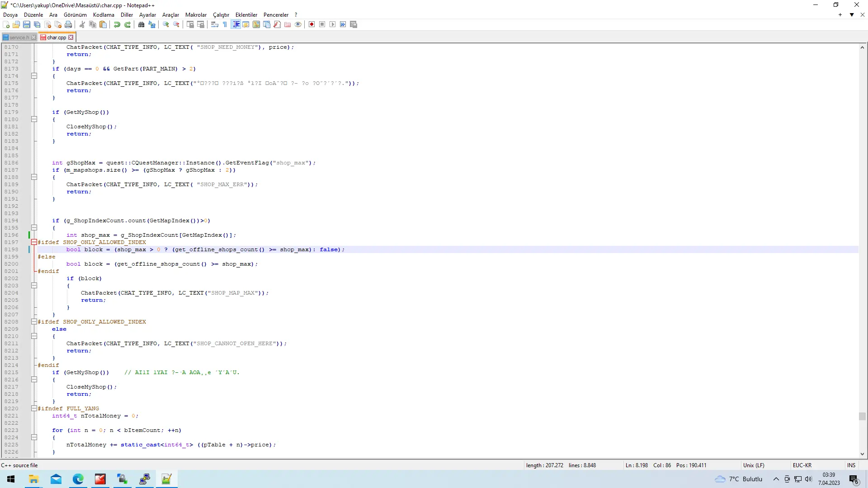This screenshot has width=868, height=488.
Task: Expand hidden icons in the system tray
Action: pos(776,479)
